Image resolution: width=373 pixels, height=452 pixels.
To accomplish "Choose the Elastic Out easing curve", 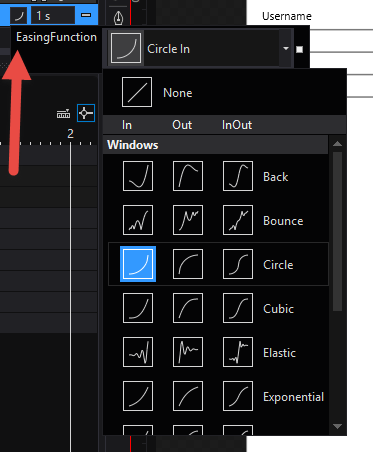I will pos(188,352).
